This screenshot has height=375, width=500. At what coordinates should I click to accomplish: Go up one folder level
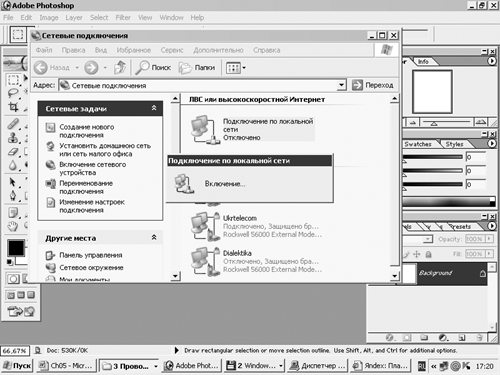point(120,68)
